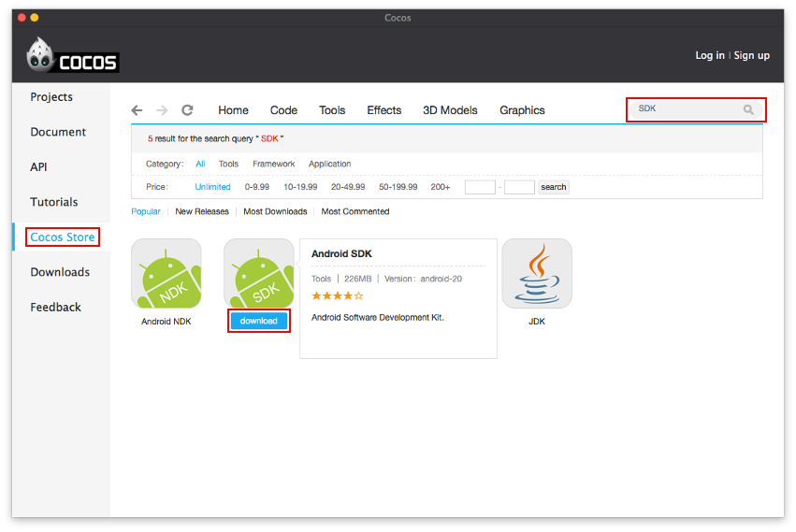796x532 pixels.
Task: Go back with the left arrow icon
Action: point(137,110)
